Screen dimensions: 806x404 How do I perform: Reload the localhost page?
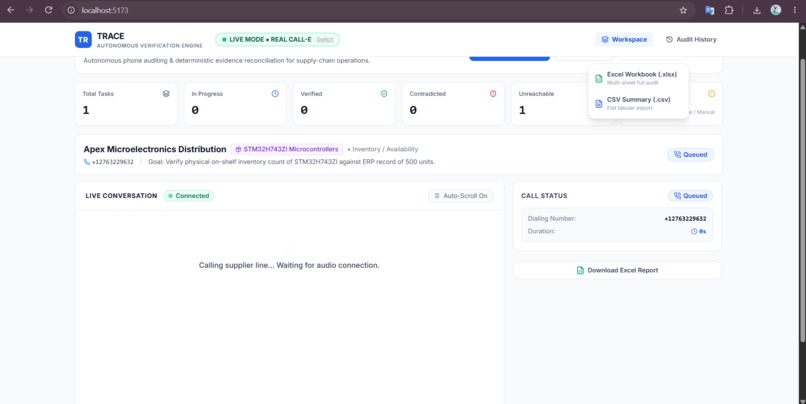coord(48,10)
